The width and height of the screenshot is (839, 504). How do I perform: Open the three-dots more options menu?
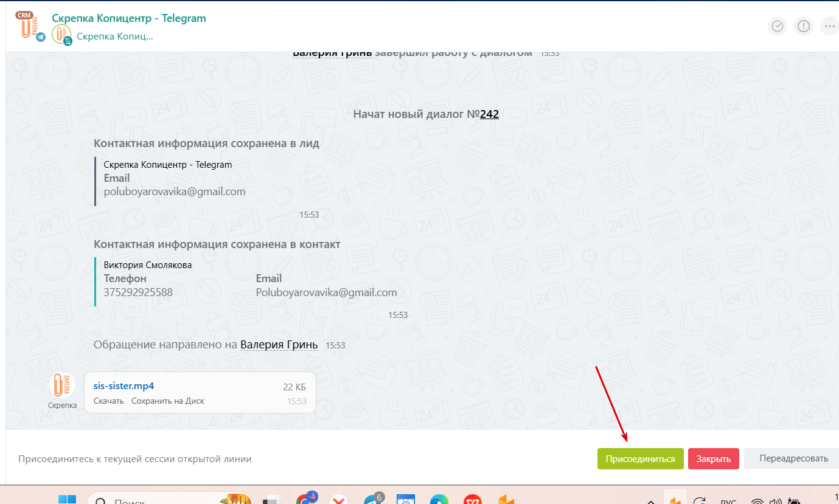point(829,26)
